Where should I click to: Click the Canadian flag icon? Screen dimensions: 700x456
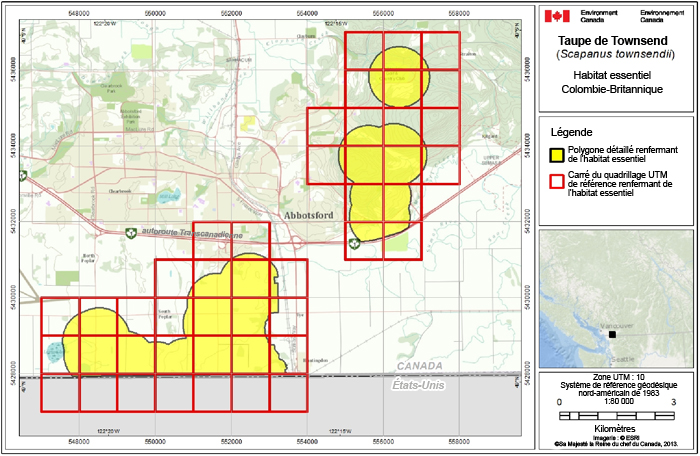click(x=556, y=16)
